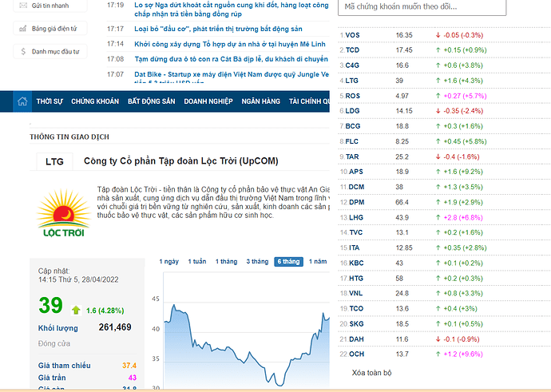Open DAH in the watchlist
Screen dimensions: 551x392
(x=356, y=339)
